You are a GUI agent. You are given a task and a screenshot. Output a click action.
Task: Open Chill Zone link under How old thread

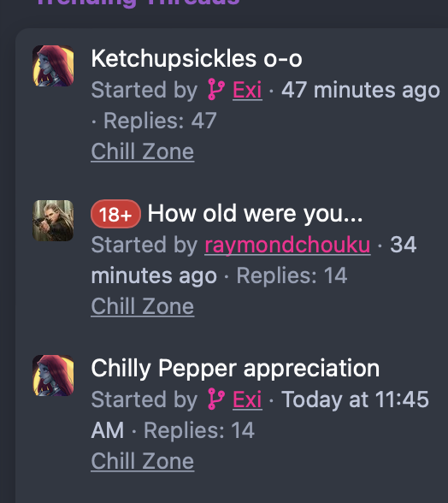click(x=143, y=306)
